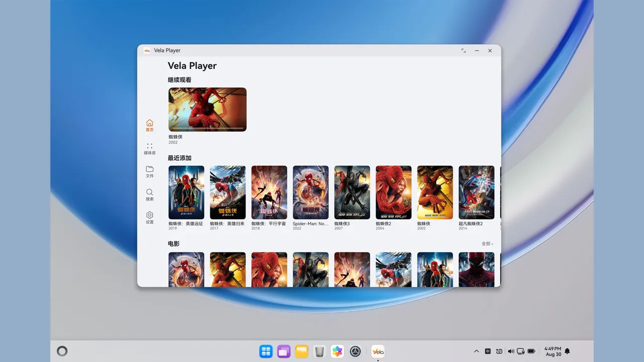Open the 蜘蛛侠2 poster in 最近添加
The width and height of the screenshot is (644, 362).
point(393,193)
